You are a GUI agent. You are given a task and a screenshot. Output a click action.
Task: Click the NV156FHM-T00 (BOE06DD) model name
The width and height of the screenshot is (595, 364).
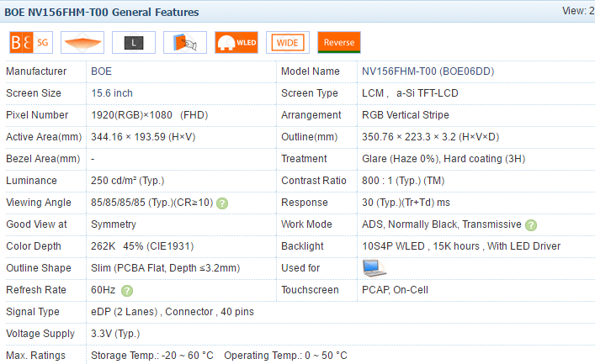(428, 71)
